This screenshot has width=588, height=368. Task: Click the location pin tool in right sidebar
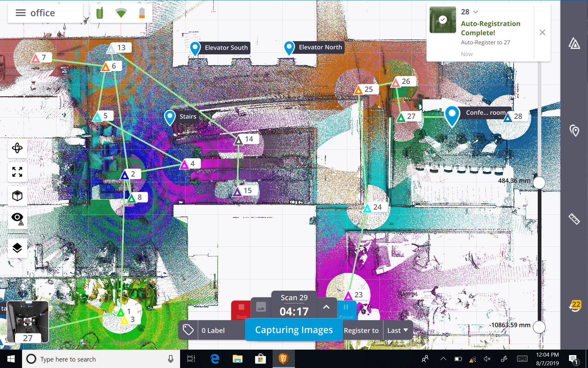(574, 131)
